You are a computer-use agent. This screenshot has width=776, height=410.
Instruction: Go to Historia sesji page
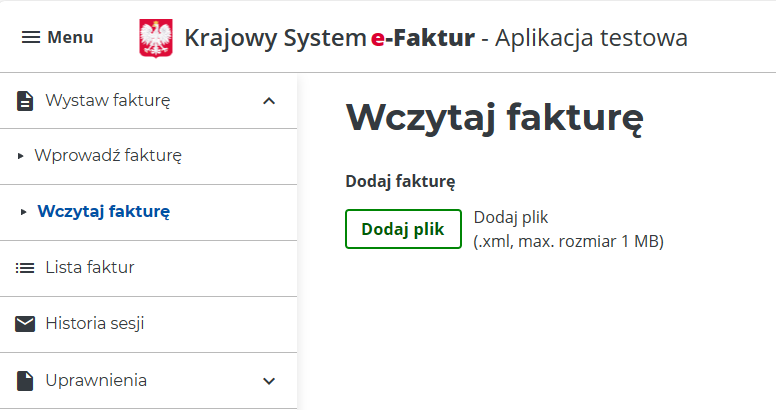point(96,324)
